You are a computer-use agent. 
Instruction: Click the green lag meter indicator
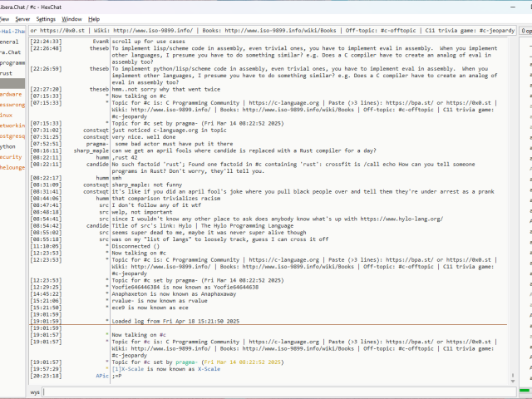coord(525,391)
